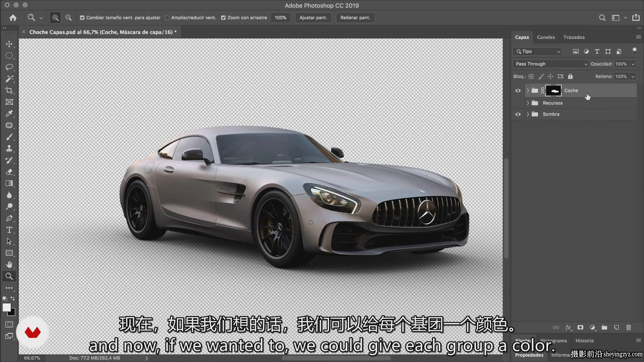Create a new group folder
Screen dimensions: 644x362
click(x=604, y=327)
